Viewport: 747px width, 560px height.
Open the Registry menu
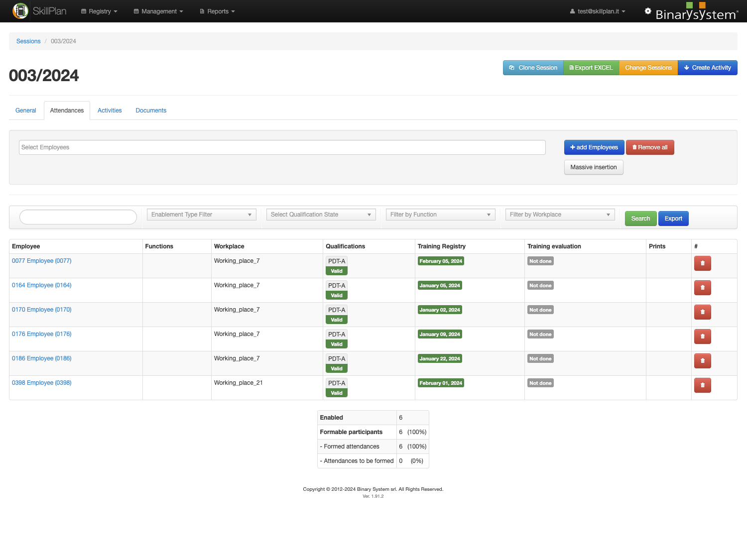click(x=100, y=11)
